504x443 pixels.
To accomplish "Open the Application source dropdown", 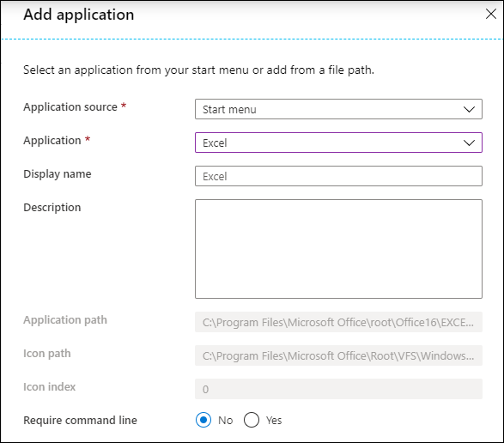I will click(338, 109).
